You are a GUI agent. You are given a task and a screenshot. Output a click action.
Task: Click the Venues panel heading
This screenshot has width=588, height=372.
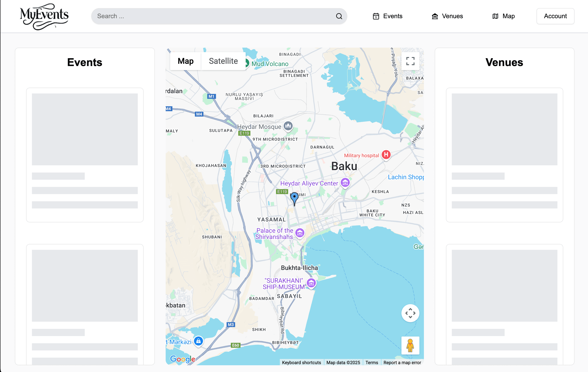(x=504, y=62)
